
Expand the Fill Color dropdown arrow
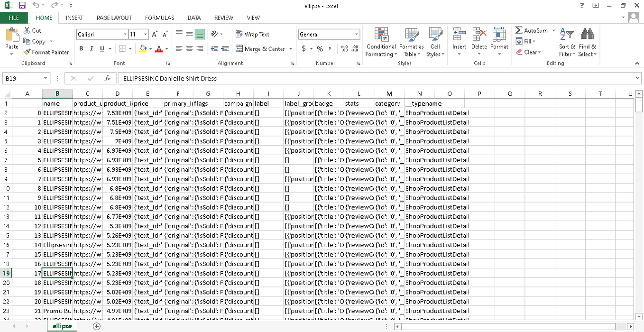149,48
